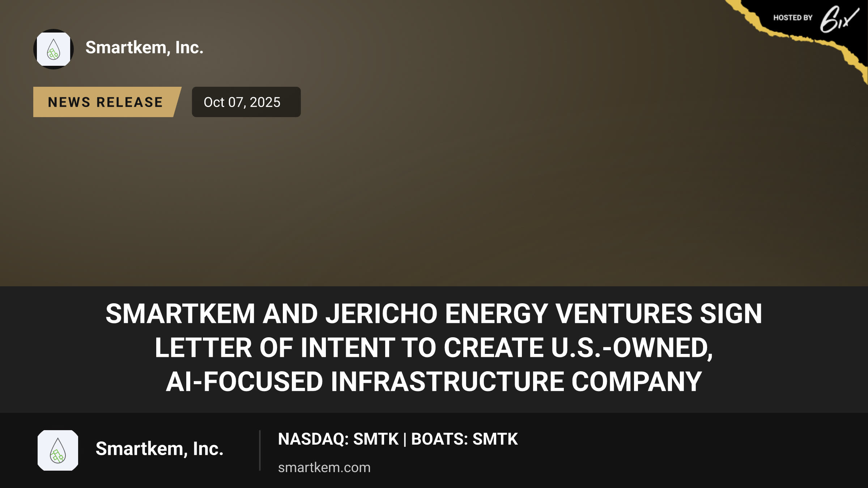Click the vertical divider beside footer company name

coord(260,450)
